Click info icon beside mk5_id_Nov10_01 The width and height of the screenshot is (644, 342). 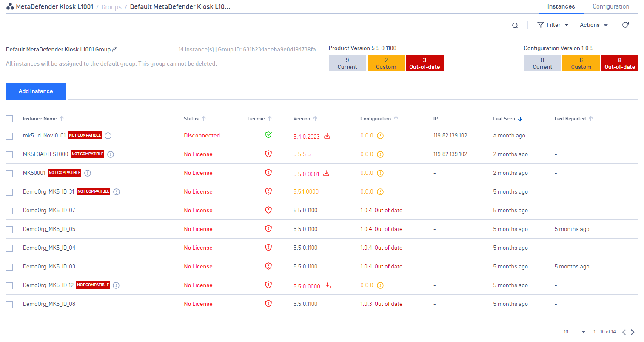(x=108, y=136)
